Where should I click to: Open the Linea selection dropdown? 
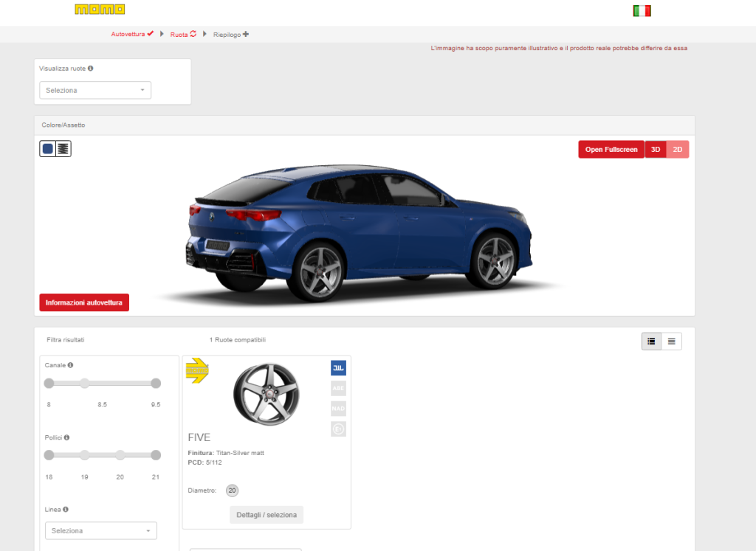(x=100, y=530)
